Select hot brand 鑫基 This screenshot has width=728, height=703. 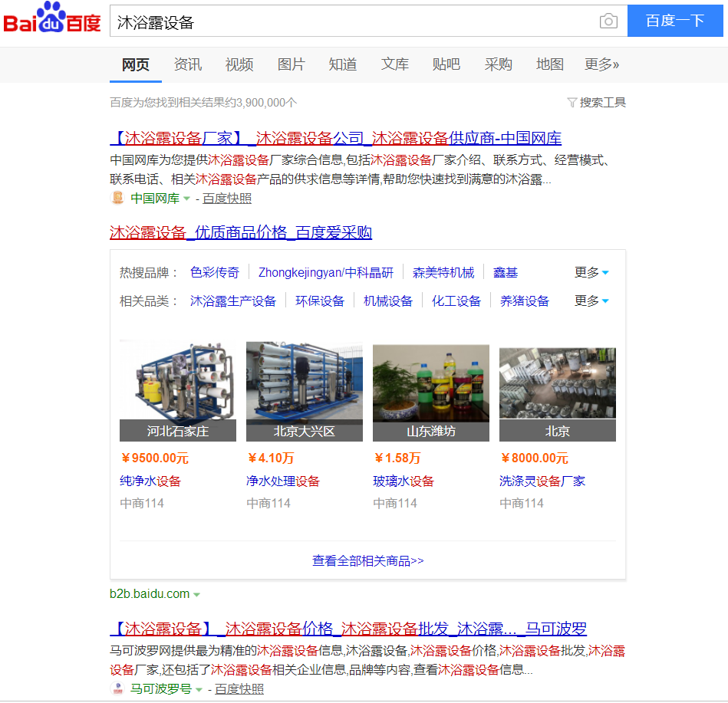click(x=506, y=272)
